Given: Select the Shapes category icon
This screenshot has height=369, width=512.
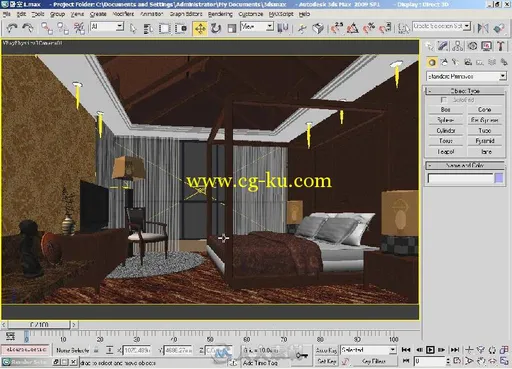Looking at the screenshot, I should tap(444, 62).
